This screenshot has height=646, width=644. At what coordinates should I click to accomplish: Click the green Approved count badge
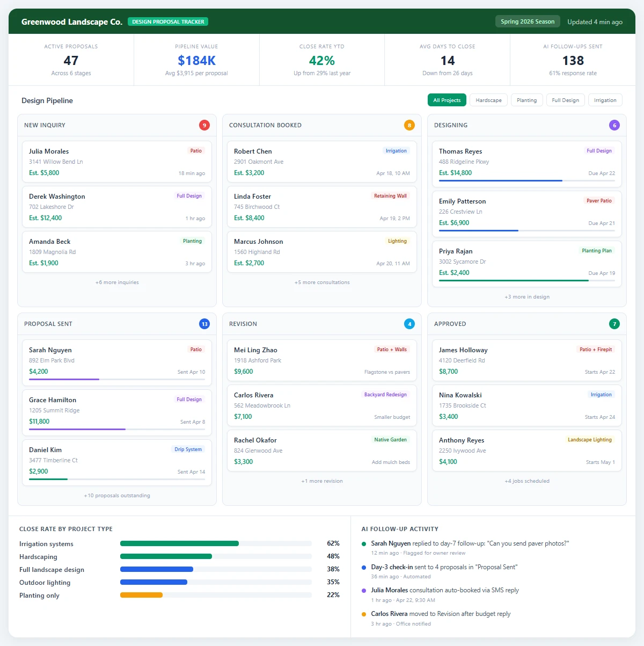pos(614,323)
